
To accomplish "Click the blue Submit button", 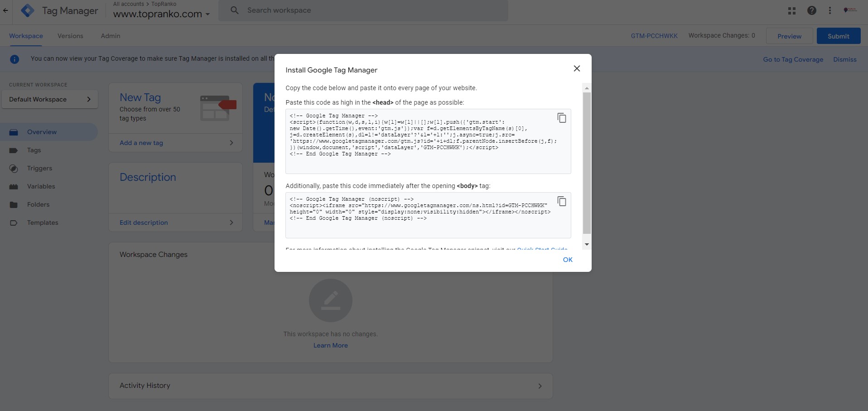I will tap(839, 36).
